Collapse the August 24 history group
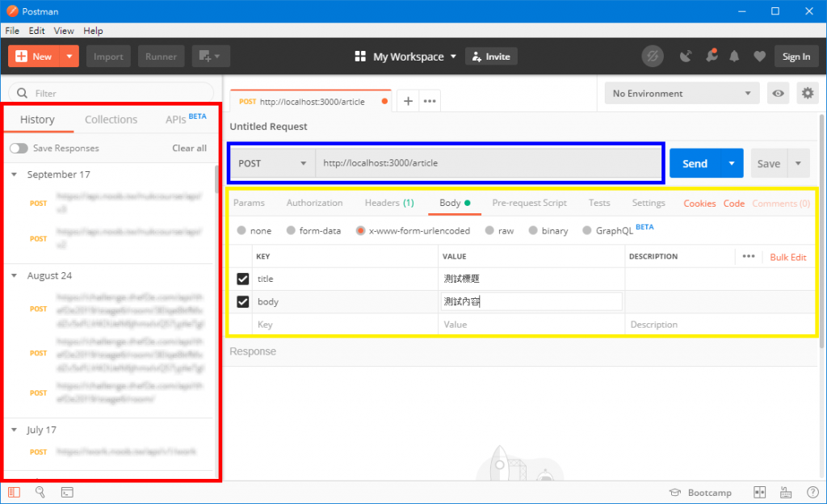The image size is (827, 504). pyautogui.click(x=15, y=275)
